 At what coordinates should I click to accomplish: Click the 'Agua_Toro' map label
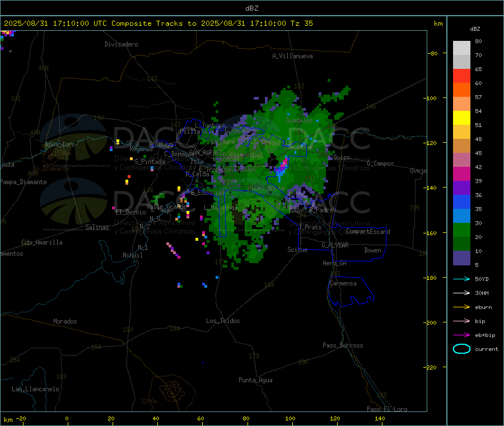[x=60, y=144]
